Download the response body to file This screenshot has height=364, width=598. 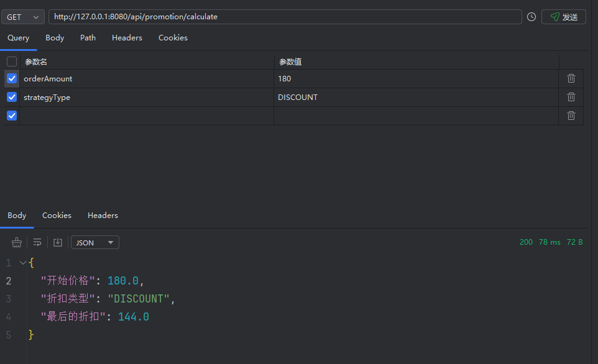tap(58, 242)
